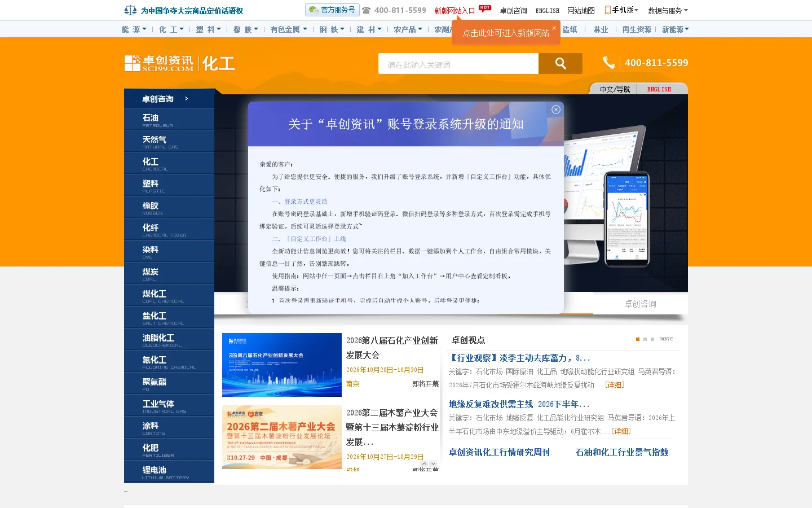Open 石油和化工行业景气指数 link

(x=622, y=452)
